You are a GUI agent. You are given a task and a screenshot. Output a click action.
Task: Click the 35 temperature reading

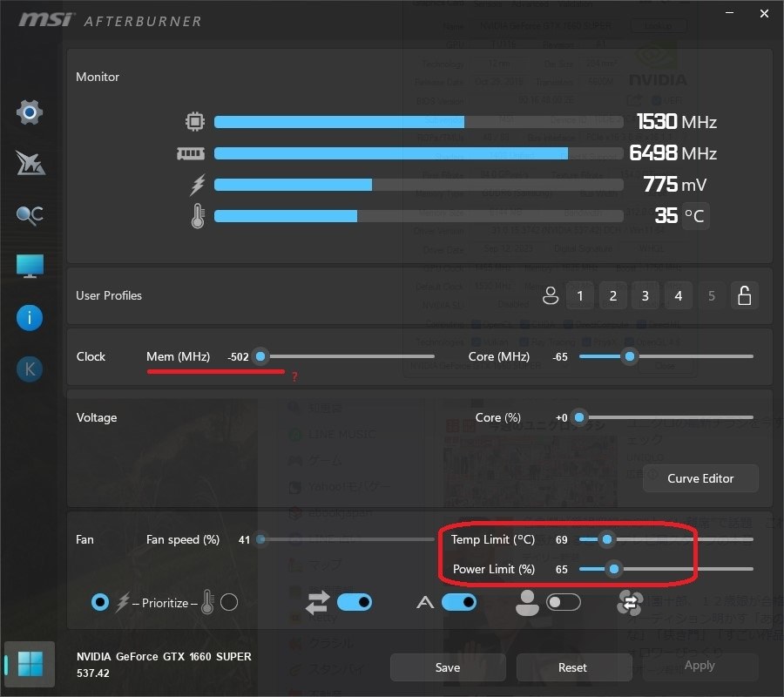666,216
